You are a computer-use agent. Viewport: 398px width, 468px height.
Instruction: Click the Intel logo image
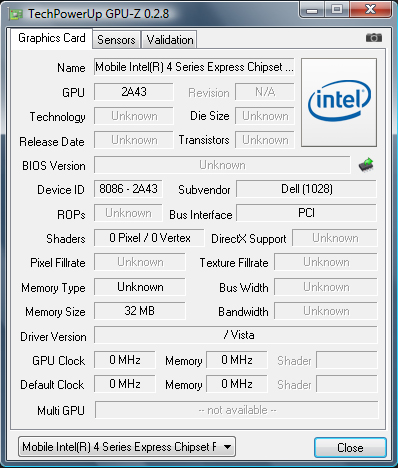[339, 102]
